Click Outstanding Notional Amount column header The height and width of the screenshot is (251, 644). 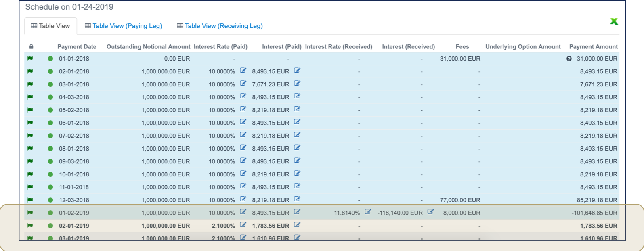[x=148, y=47]
